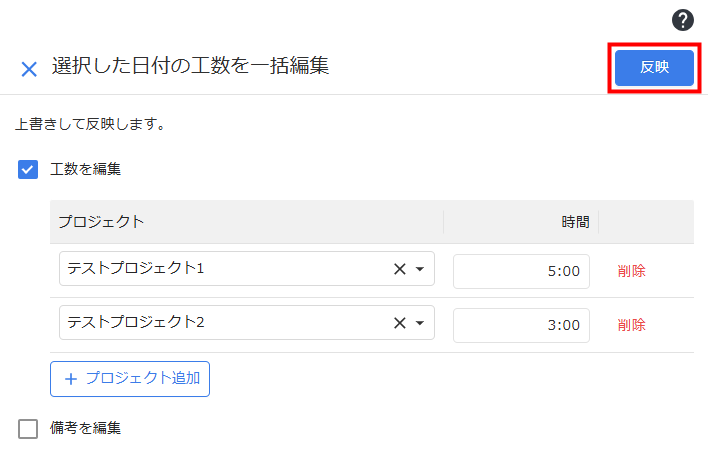Screen dimensions: 708x455
Task: Uncheck the 工数を編集 checkbox
Action: coord(28,169)
